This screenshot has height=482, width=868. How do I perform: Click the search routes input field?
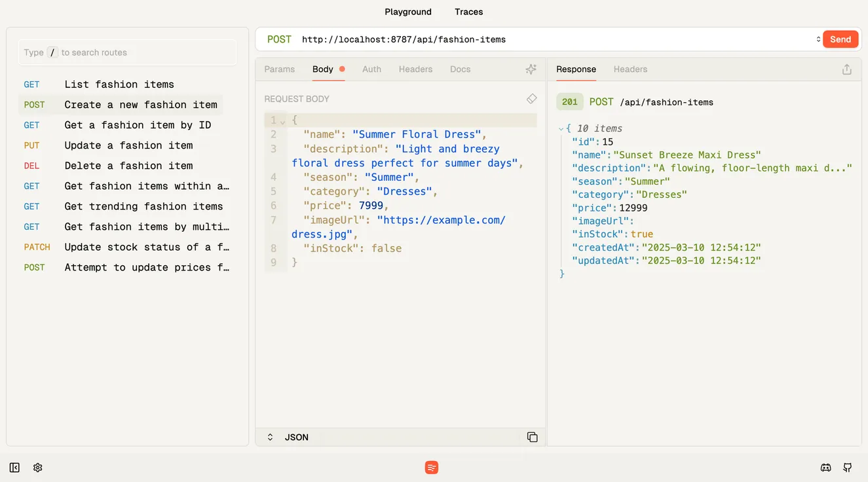click(x=128, y=52)
